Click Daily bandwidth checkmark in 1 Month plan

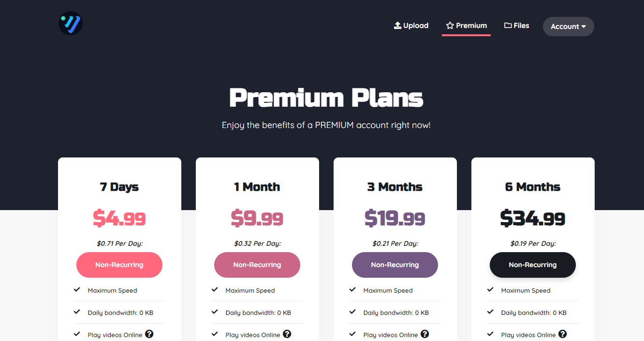[x=215, y=312]
